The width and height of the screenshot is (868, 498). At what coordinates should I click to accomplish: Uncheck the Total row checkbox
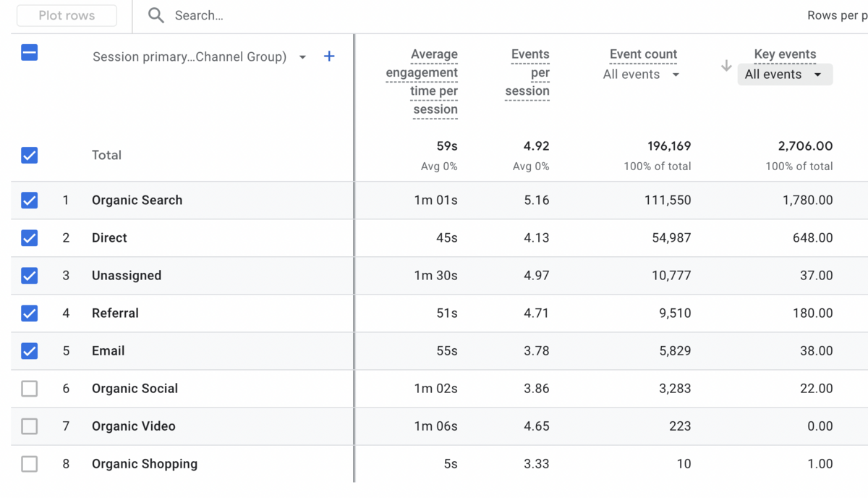click(30, 155)
